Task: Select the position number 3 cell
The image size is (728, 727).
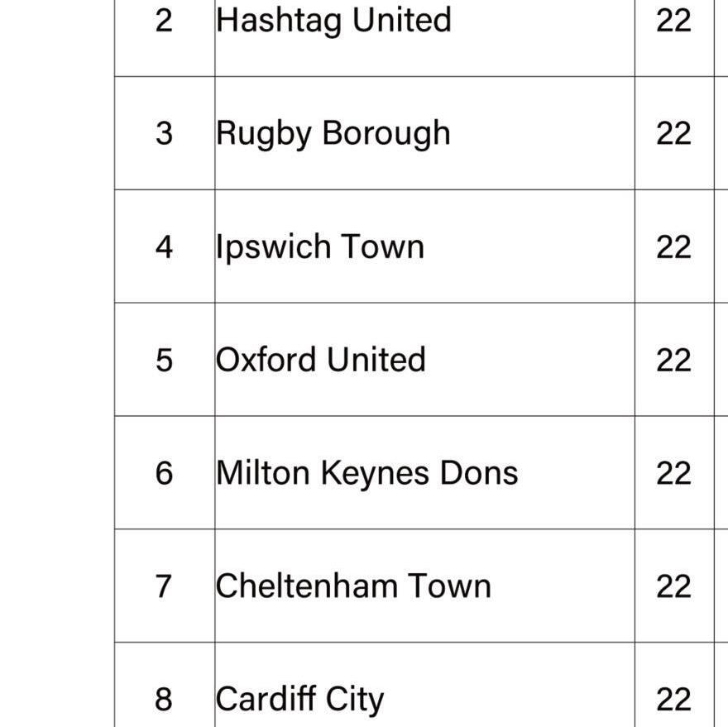Action: (x=165, y=134)
